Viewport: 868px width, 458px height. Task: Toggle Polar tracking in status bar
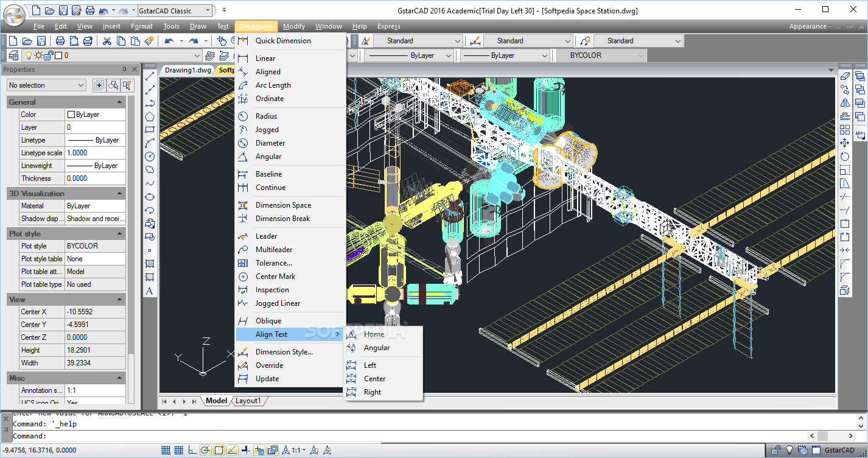[x=205, y=451]
